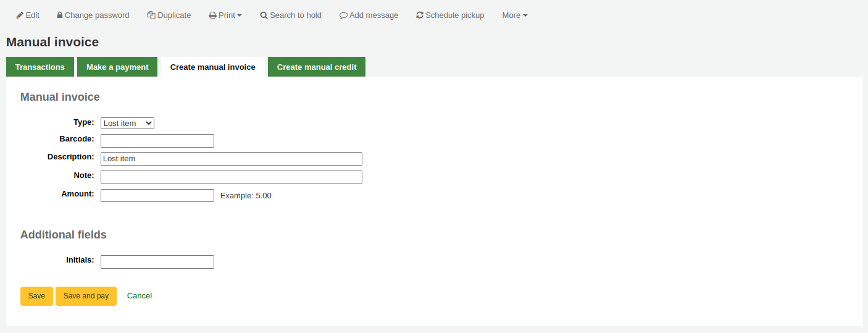This screenshot has height=333, width=868.
Task: Click the Change password lock icon
Action: [x=60, y=15]
